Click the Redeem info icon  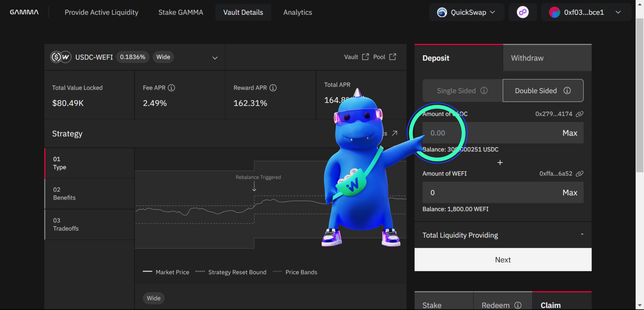pyautogui.click(x=518, y=305)
